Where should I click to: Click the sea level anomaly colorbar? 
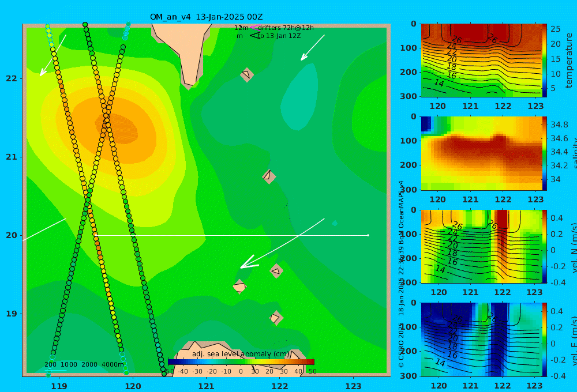tap(241, 362)
